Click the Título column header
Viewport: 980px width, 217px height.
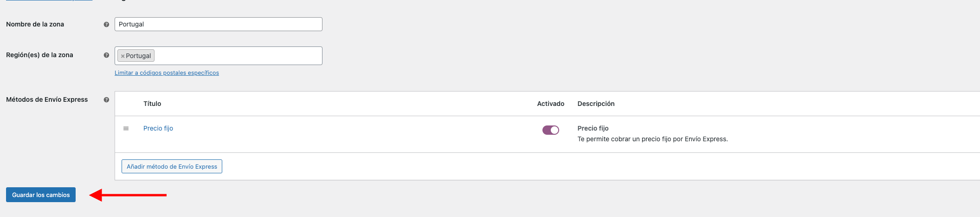(x=152, y=104)
